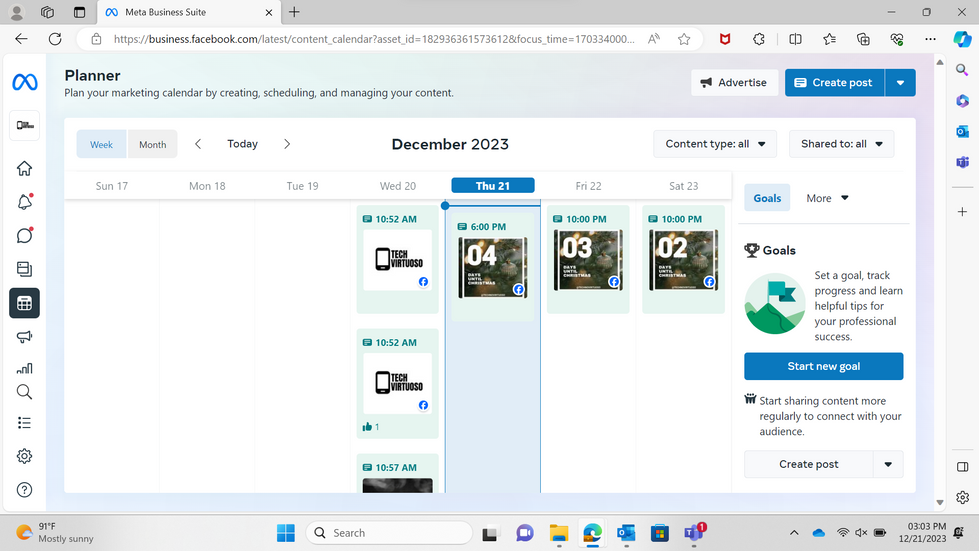
Task: Open Microsoft Teams in taskbar
Action: (x=694, y=533)
